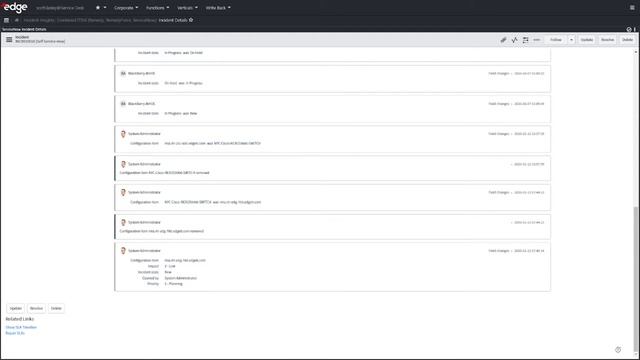The width and height of the screenshot is (640, 360).
Task: Toggle the activity stream pulse icon
Action: [x=514, y=40]
